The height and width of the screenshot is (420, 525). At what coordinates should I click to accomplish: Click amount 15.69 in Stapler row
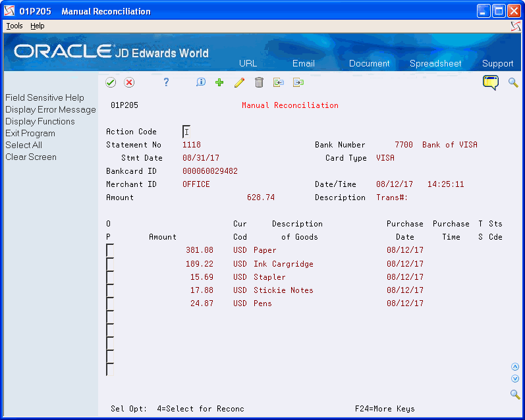pyautogui.click(x=202, y=277)
